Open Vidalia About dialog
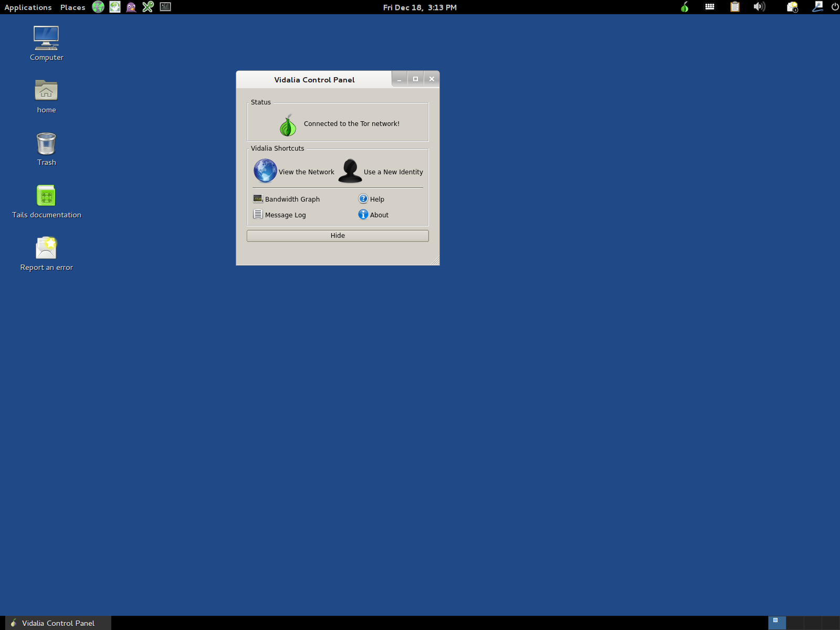 pyautogui.click(x=373, y=215)
